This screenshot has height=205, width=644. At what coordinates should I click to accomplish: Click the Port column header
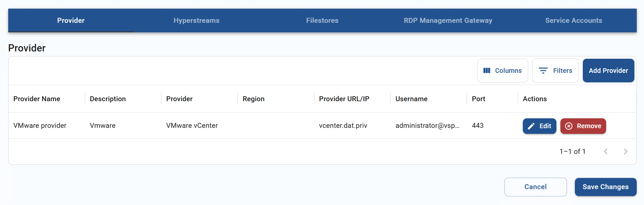click(x=478, y=99)
